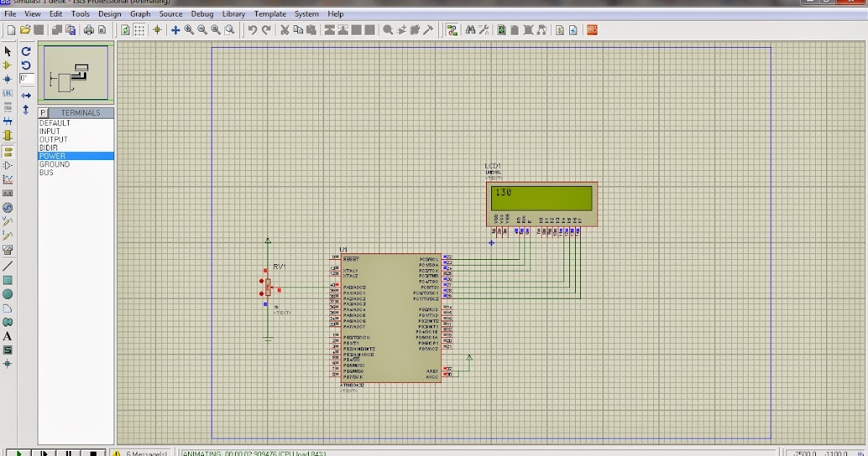Click the rotation angle input field

click(x=27, y=79)
